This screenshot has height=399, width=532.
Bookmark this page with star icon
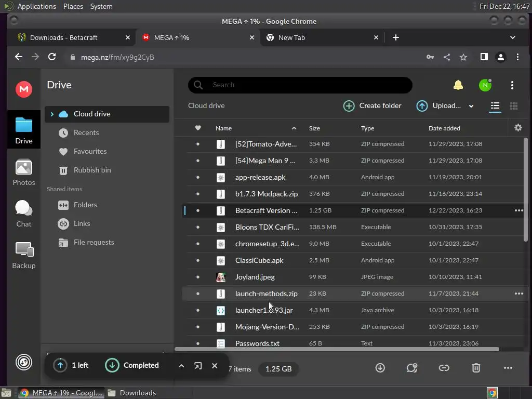tap(463, 57)
